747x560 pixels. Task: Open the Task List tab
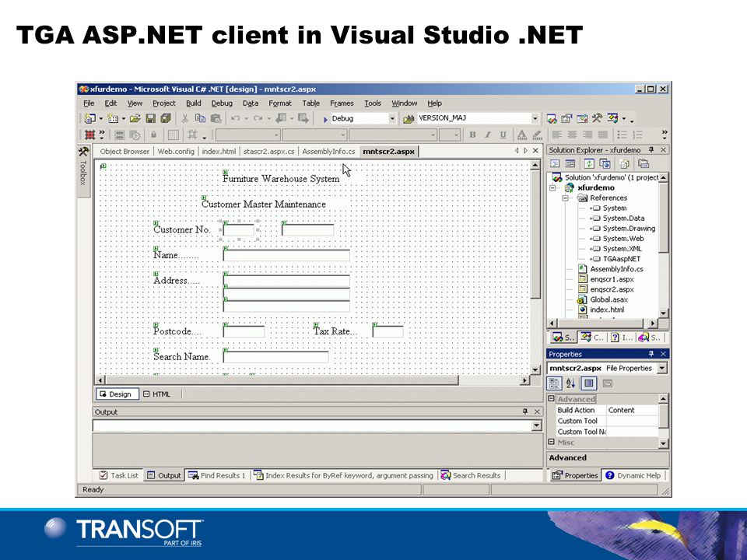(120, 475)
